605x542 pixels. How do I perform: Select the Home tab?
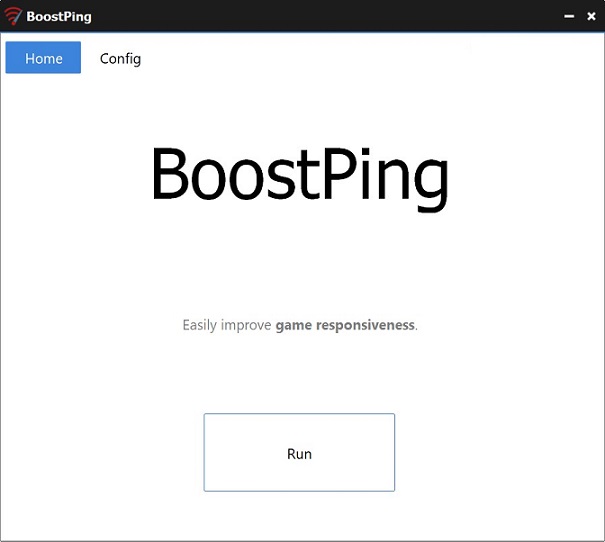[43, 57]
